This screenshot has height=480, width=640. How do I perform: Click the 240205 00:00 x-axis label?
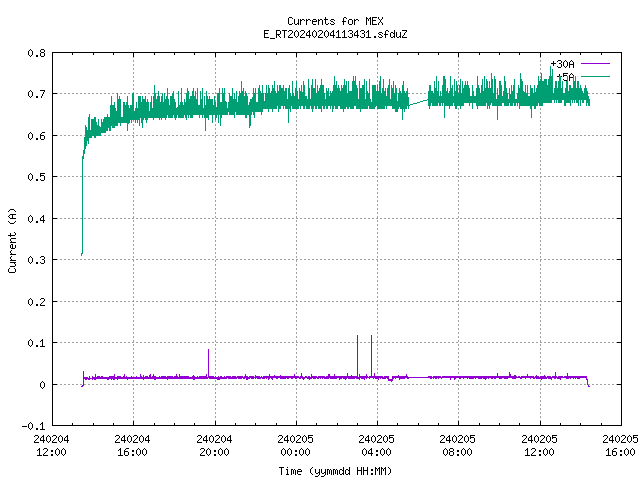(296, 445)
